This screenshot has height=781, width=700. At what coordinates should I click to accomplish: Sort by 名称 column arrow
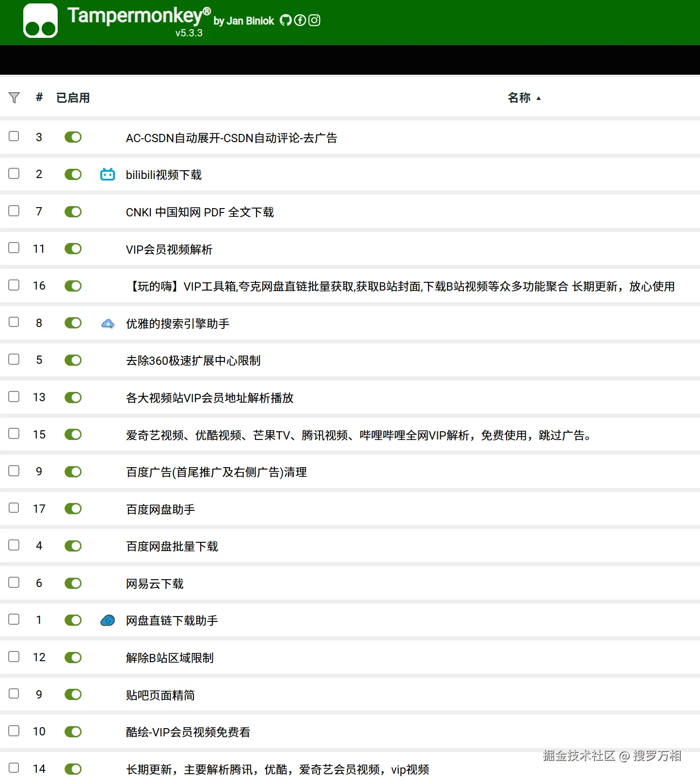coord(539,98)
